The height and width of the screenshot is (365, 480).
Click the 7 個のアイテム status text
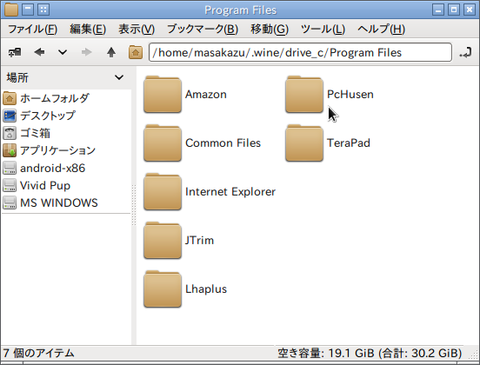coord(39,353)
